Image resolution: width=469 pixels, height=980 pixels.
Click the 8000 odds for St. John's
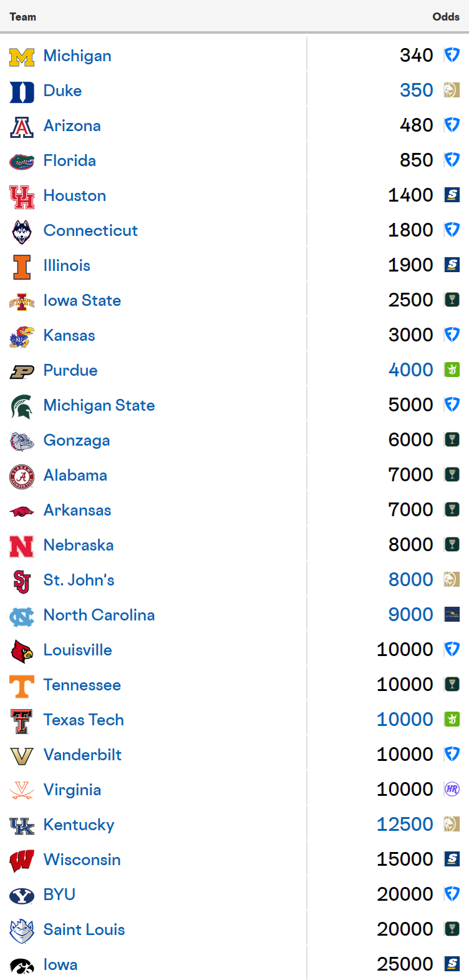[x=411, y=580]
